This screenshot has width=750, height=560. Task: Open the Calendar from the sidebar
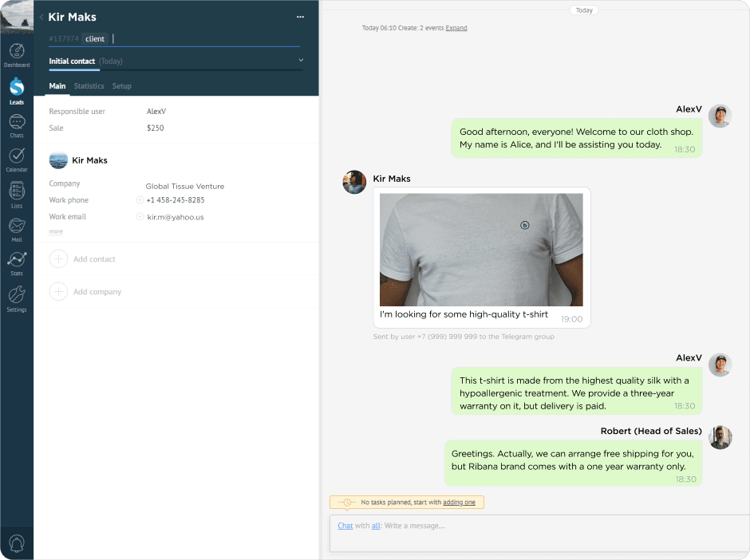[16, 158]
